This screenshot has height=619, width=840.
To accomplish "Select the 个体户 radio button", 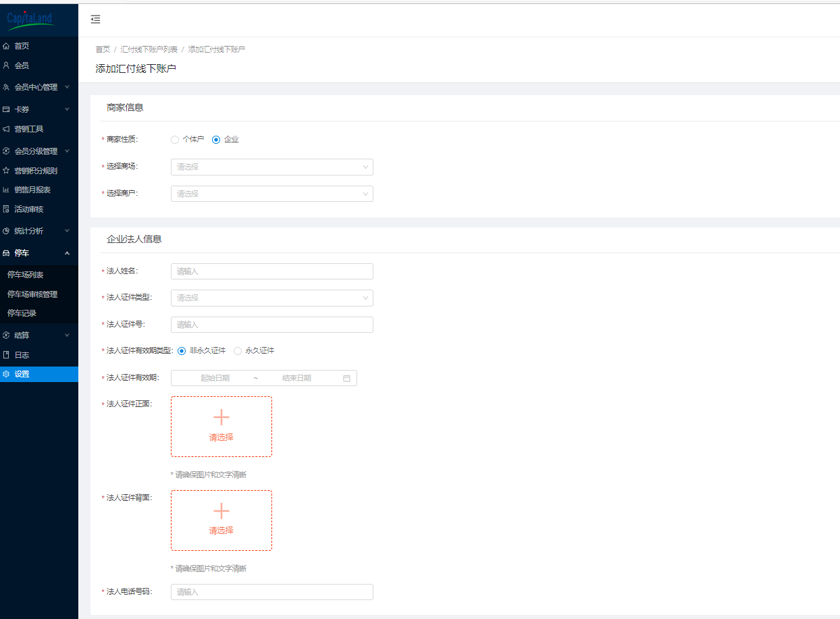I will pos(175,140).
